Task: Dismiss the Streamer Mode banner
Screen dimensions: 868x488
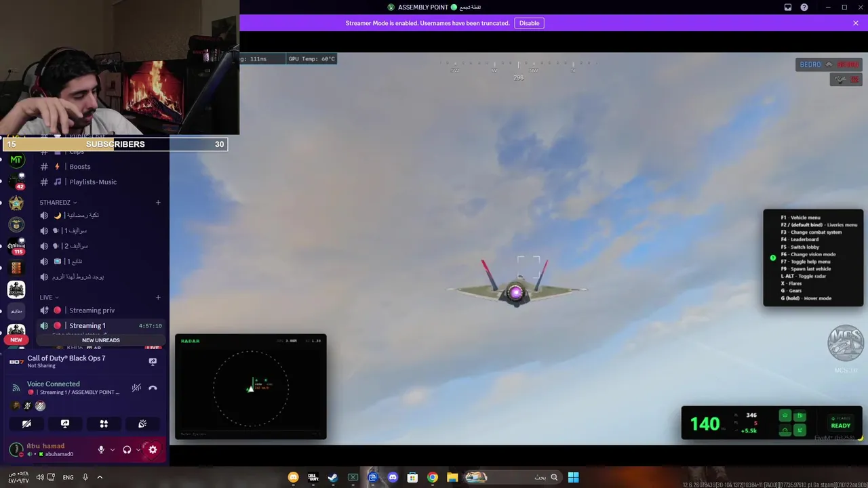Action: tap(856, 23)
